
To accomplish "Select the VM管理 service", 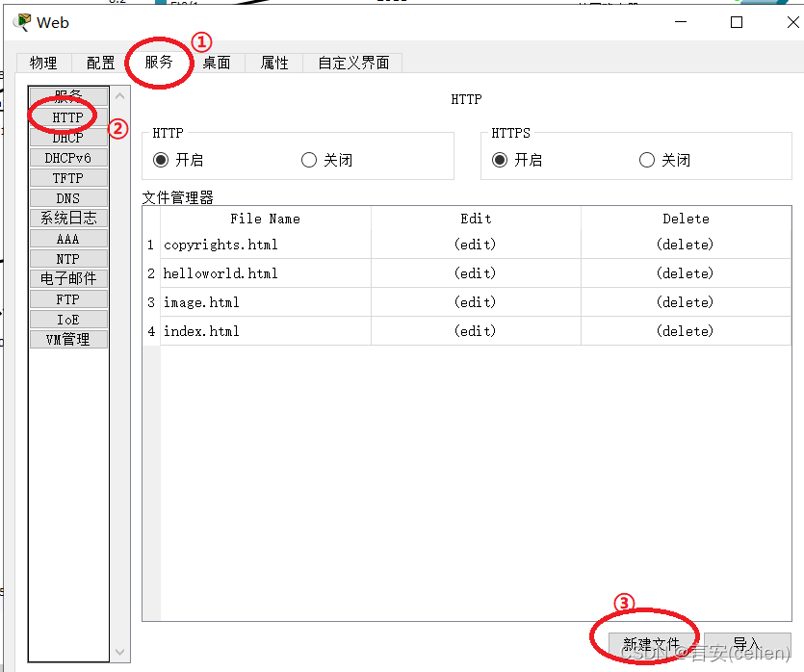I will click(x=67, y=339).
